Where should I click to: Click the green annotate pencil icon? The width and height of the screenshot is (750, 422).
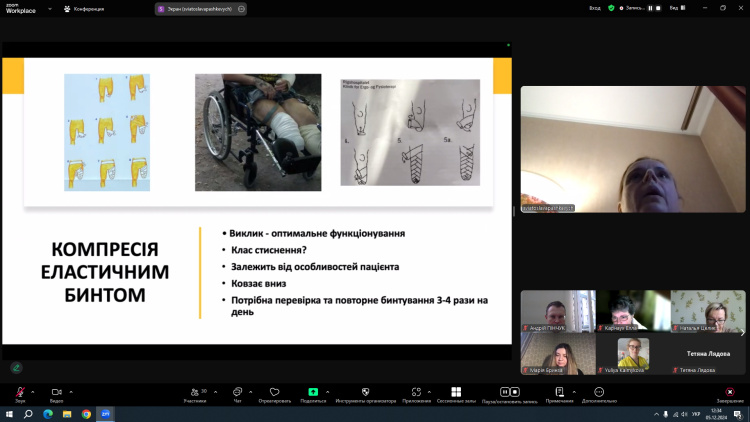[16, 367]
